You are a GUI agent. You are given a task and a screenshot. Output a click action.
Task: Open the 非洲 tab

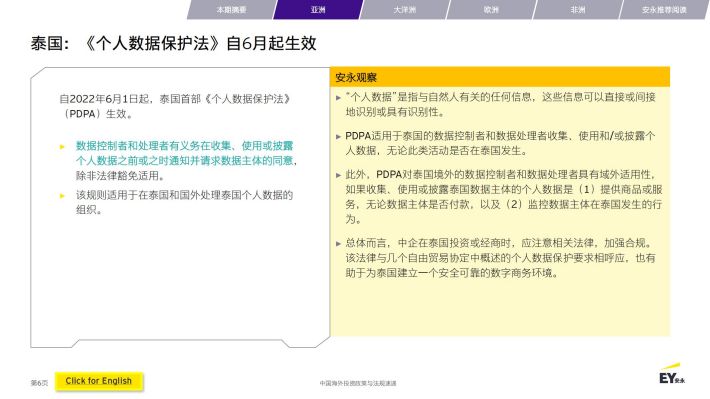577,10
